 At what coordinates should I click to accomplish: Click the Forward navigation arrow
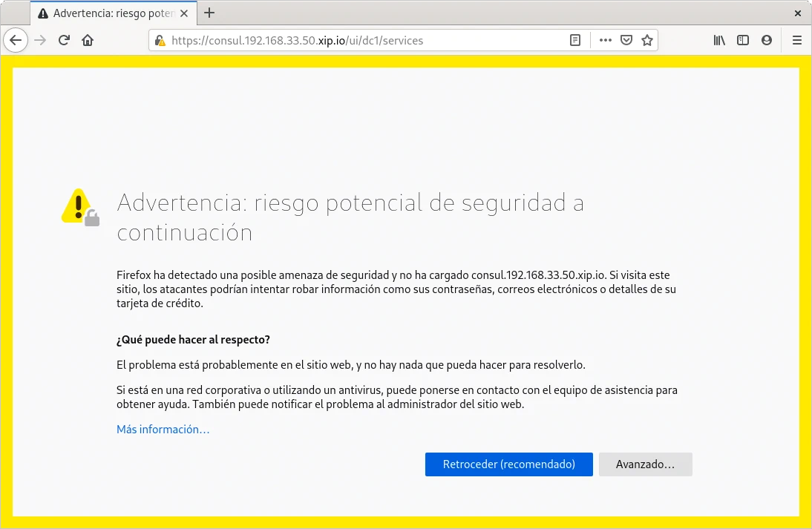40,40
